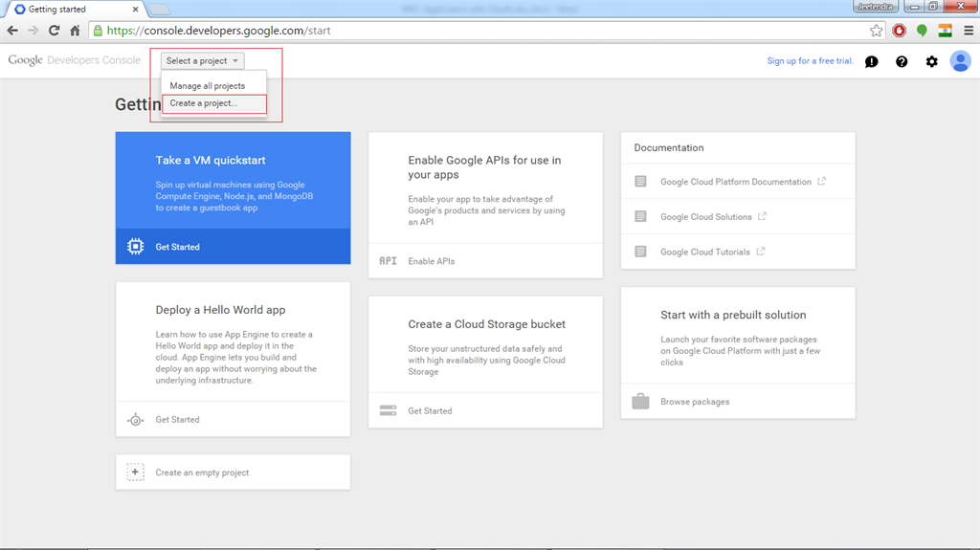Click document icon next to Google Cloud Solutions
The height and width of the screenshot is (550, 980).
640,216
